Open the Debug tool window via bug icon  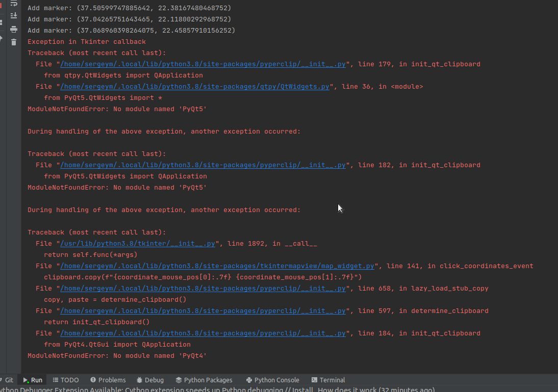coord(150,380)
